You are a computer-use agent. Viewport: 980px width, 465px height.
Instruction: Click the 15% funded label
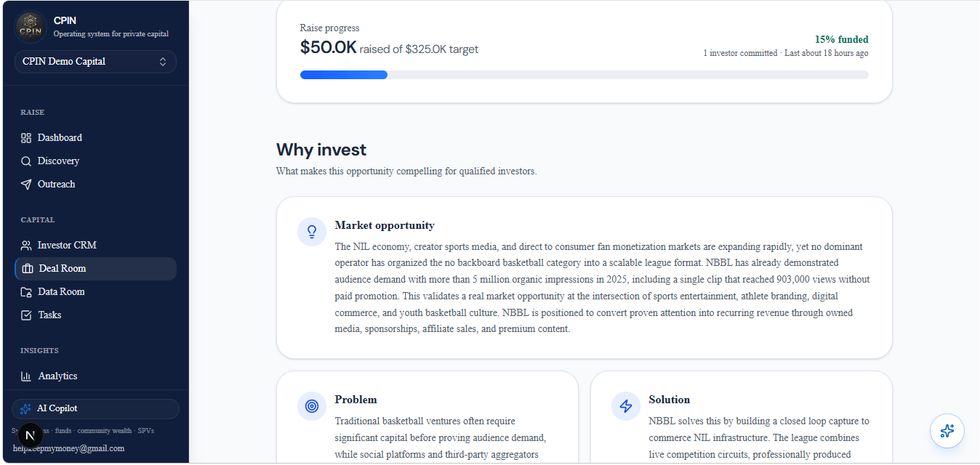[841, 40]
